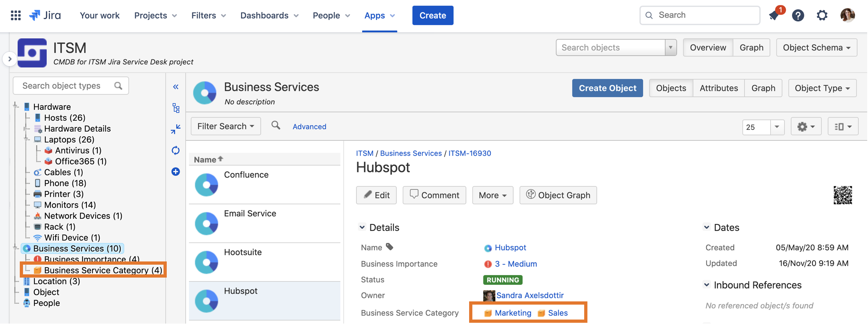Switch to the Attributes tab

tap(719, 88)
